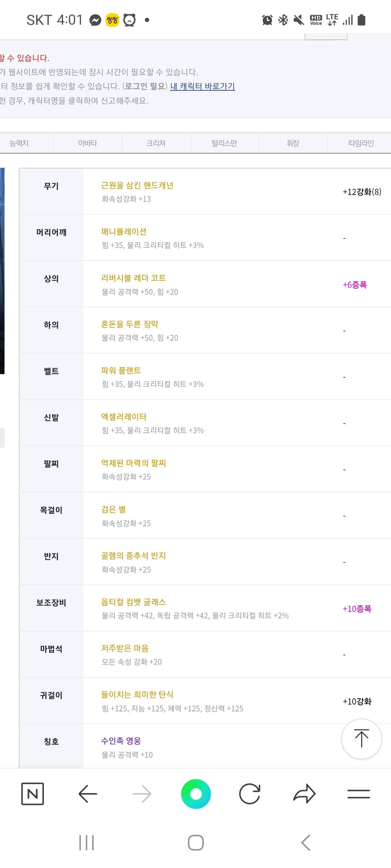Screen dimensions: 391x868
Task: Open weapon item 근원을 삼킨 핸드캐넌
Action: [x=137, y=186]
